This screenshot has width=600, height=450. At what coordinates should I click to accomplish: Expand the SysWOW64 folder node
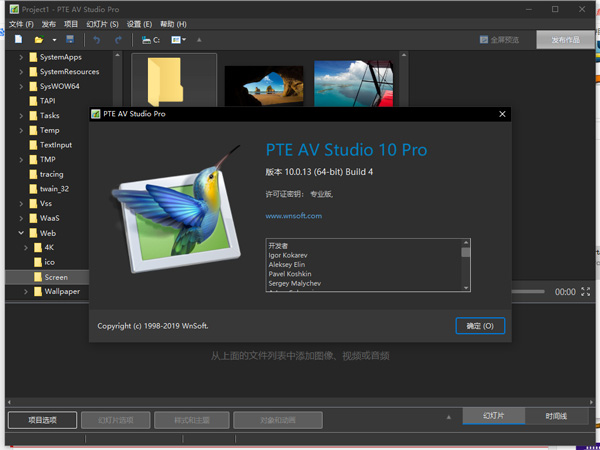21,86
